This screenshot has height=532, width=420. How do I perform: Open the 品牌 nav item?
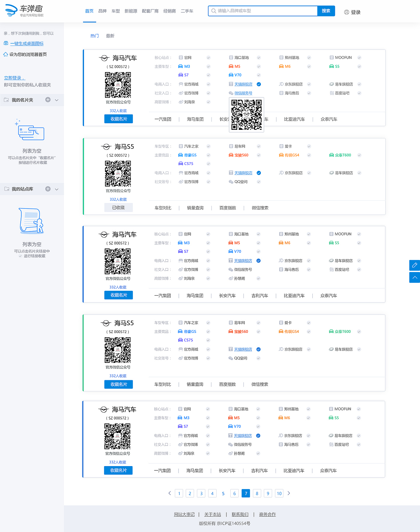102,11
